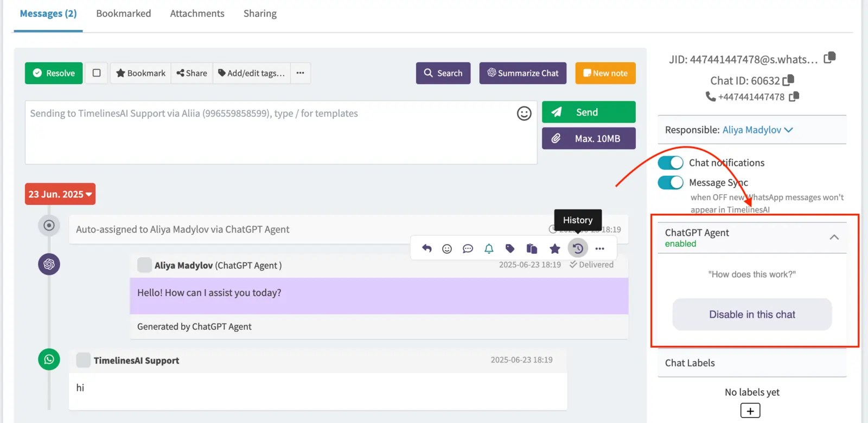This screenshot has height=423, width=868.
Task: Click the Chat Labels section header
Action: pyautogui.click(x=752, y=363)
